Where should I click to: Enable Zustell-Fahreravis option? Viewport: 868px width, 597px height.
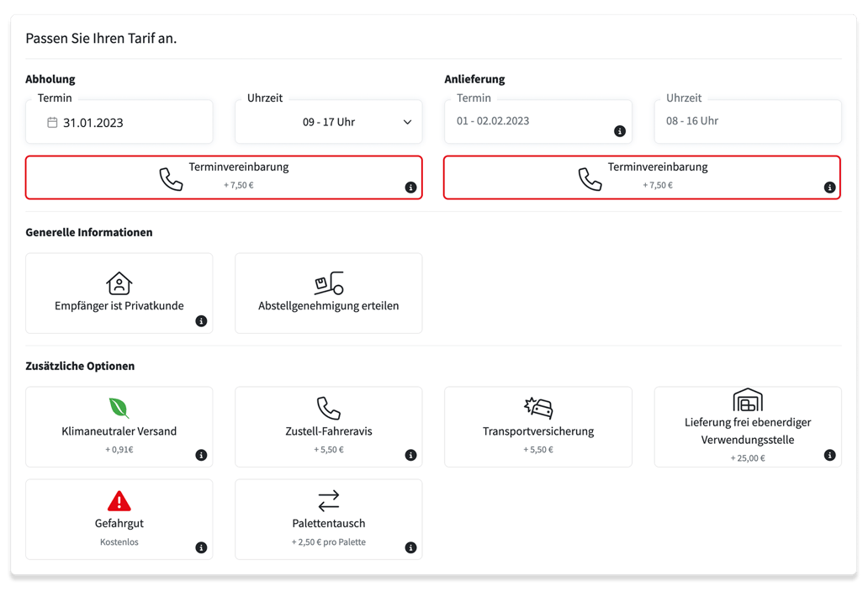[x=329, y=426]
